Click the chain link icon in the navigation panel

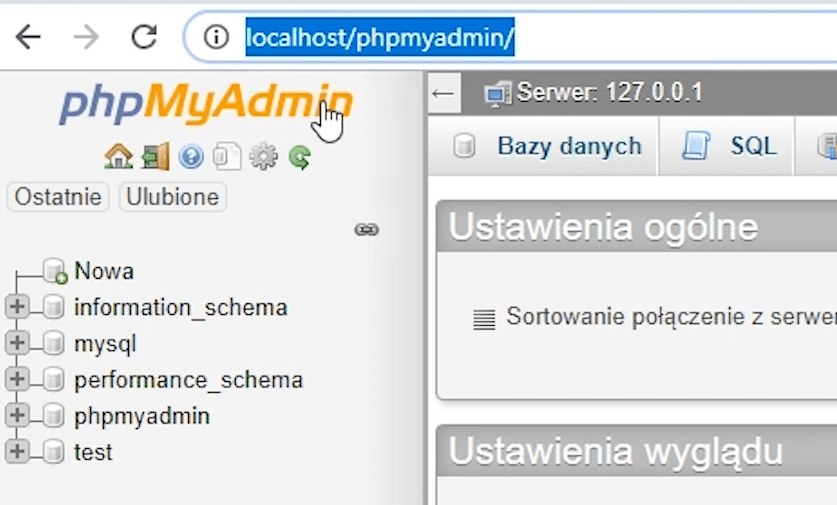367,230
